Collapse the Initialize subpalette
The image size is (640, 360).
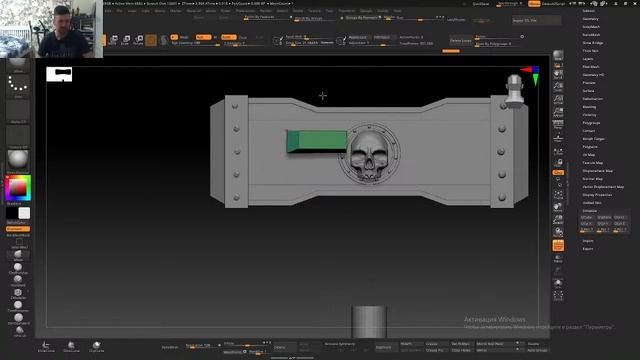coord(589,211)
